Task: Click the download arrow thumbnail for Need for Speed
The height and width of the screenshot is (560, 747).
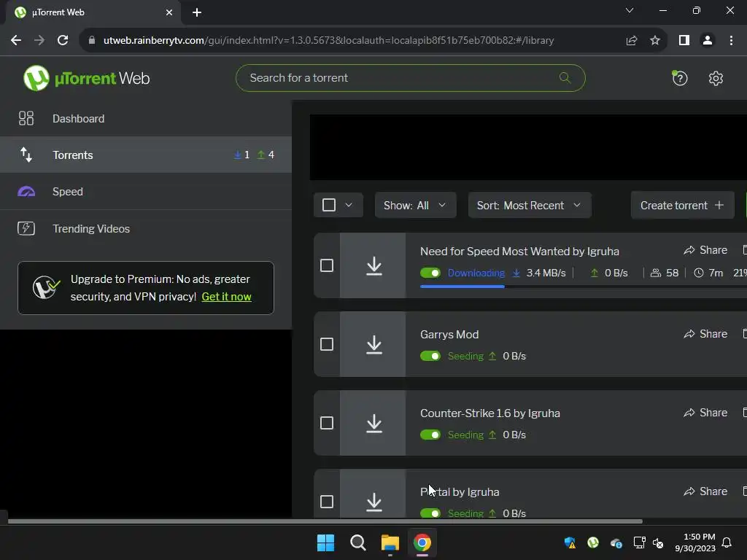Action: (374, 265)
